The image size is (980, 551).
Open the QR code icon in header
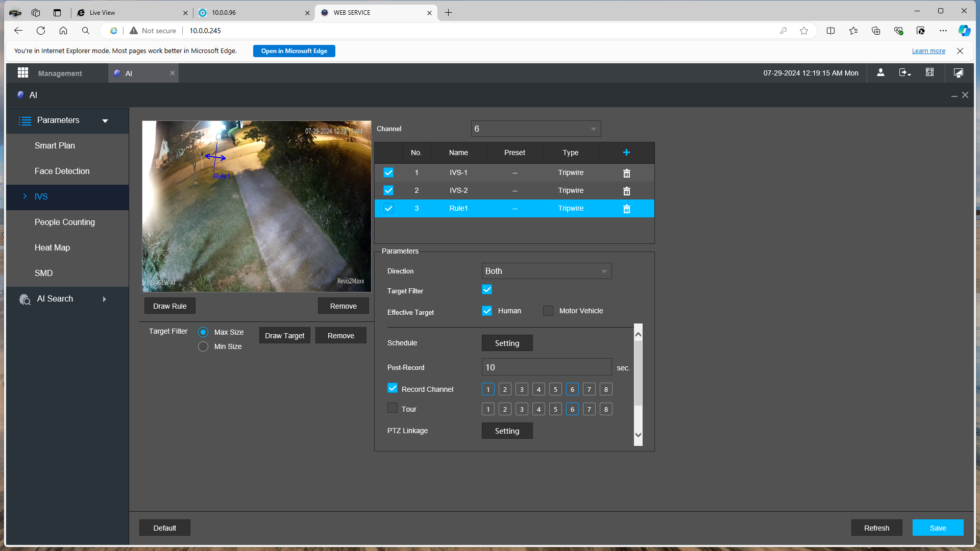tap(930, 73)
